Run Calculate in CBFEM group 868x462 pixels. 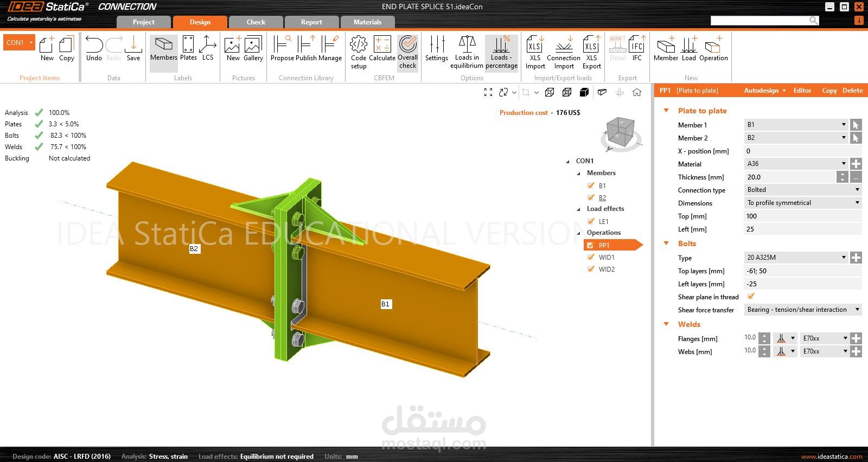point(382,49)
